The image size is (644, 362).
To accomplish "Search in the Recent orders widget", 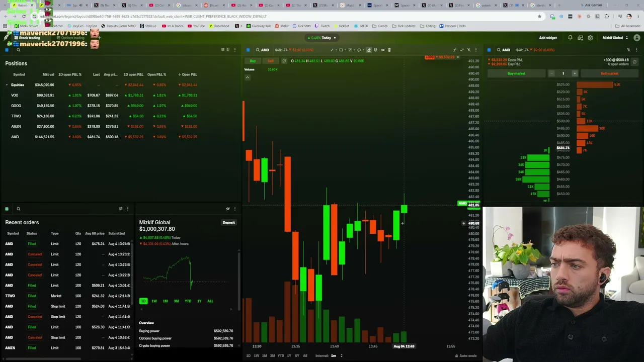I will 18,209.
